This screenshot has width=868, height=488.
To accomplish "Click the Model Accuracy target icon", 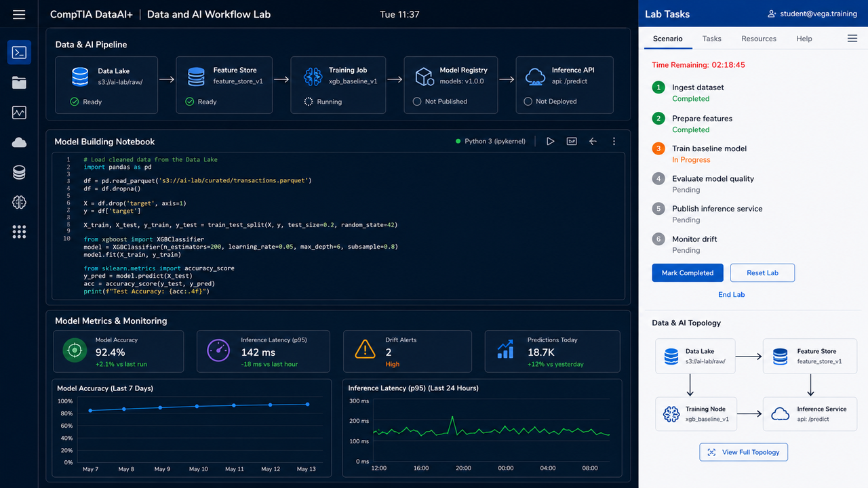I will (x=75, y=350).
